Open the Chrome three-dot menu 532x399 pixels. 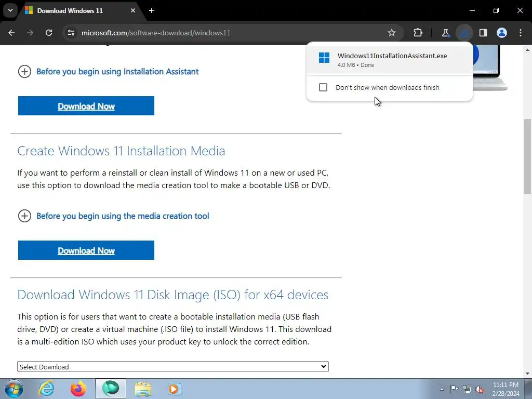click(x=521, y=33)
